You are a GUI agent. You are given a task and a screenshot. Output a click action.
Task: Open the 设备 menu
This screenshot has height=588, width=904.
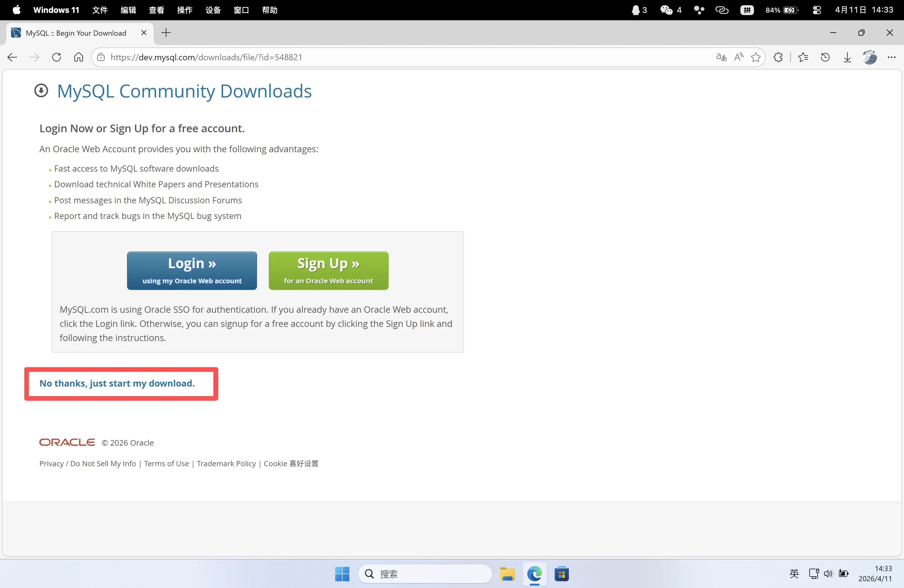pyautogui.click(x=213, y=10)
